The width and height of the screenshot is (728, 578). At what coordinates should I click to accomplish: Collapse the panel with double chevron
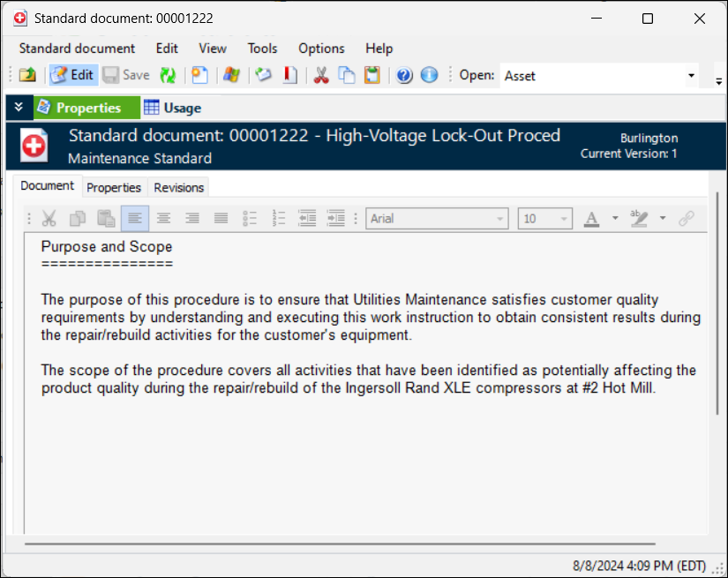tap(19, 108)
